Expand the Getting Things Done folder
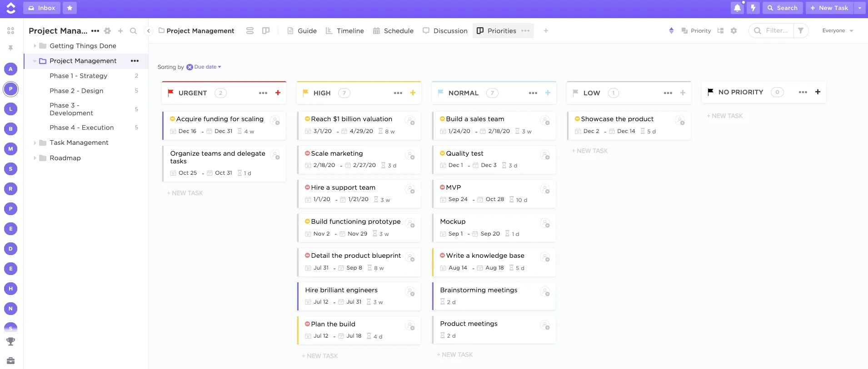 [x=35, y=46]
